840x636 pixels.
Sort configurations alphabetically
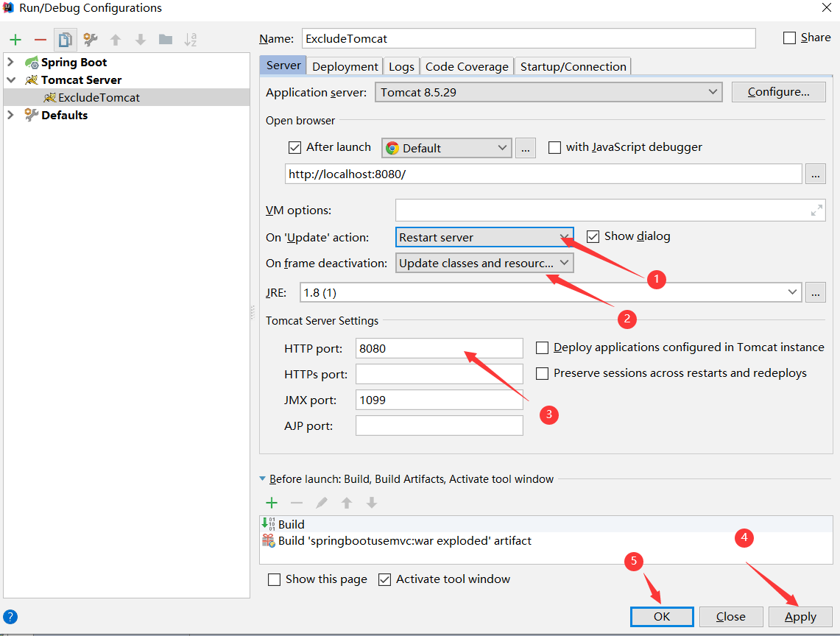point(191,40)
